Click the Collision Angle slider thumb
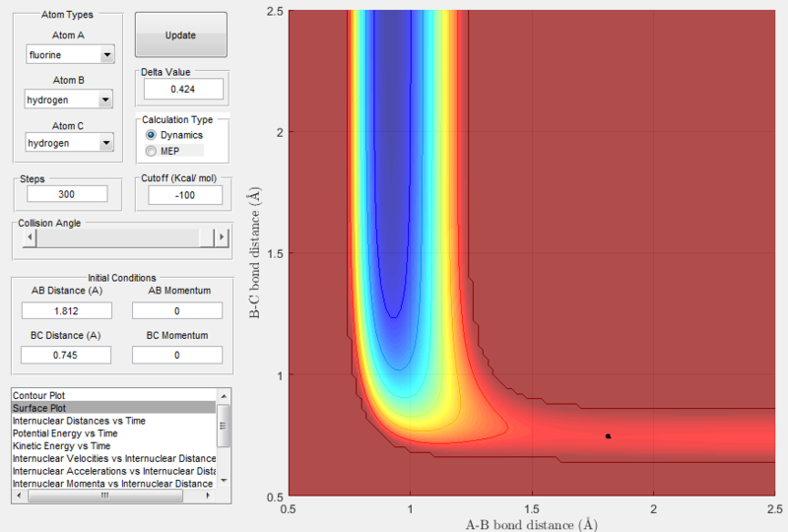 coord(207,237)
